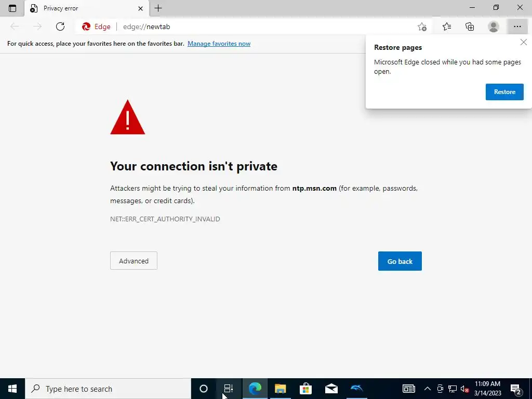
Task: Click the muted volume tray icon
Action: point(464,389)
